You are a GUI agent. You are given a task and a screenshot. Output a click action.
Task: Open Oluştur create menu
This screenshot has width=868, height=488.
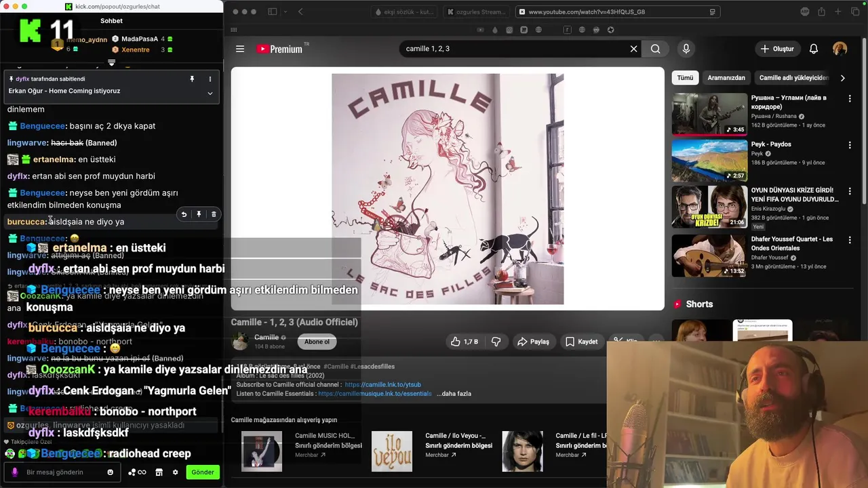click(x=777, y=49)
